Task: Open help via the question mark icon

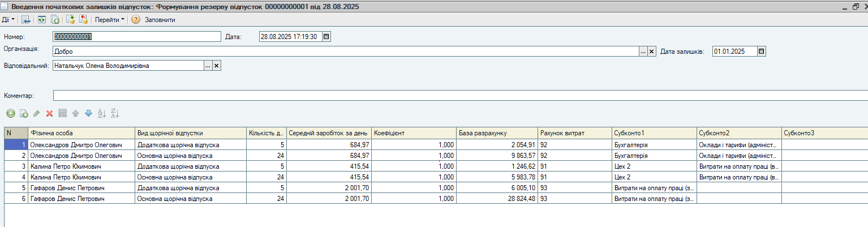Action: click(136, 19)
